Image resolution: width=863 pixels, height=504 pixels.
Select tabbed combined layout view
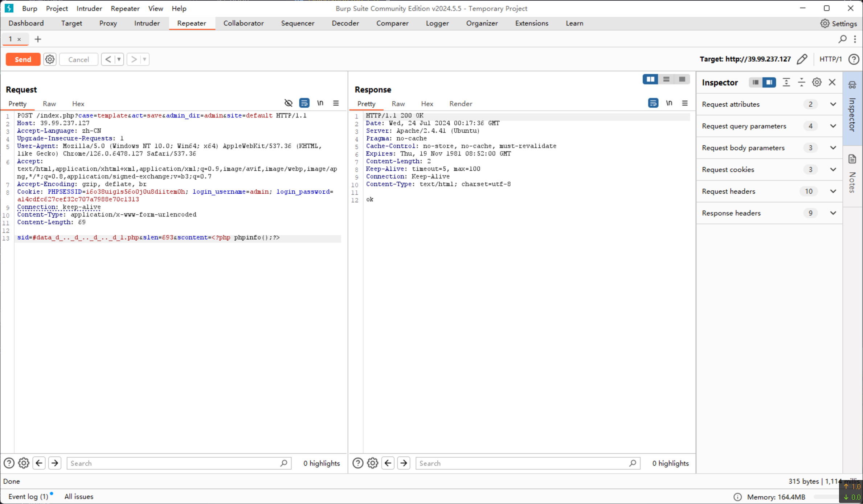pos(682,79)
